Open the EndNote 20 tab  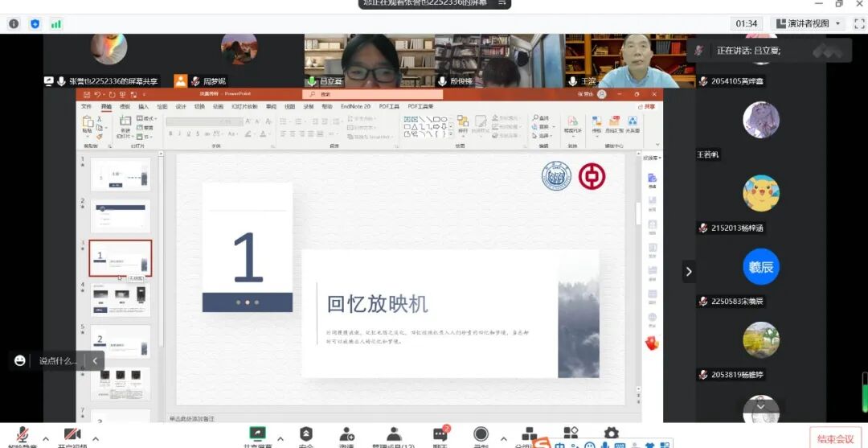[355, 106]
